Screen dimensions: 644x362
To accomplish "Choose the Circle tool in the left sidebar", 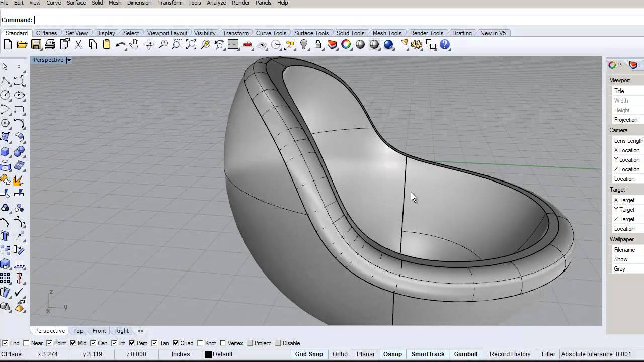I will click(5, 95).
